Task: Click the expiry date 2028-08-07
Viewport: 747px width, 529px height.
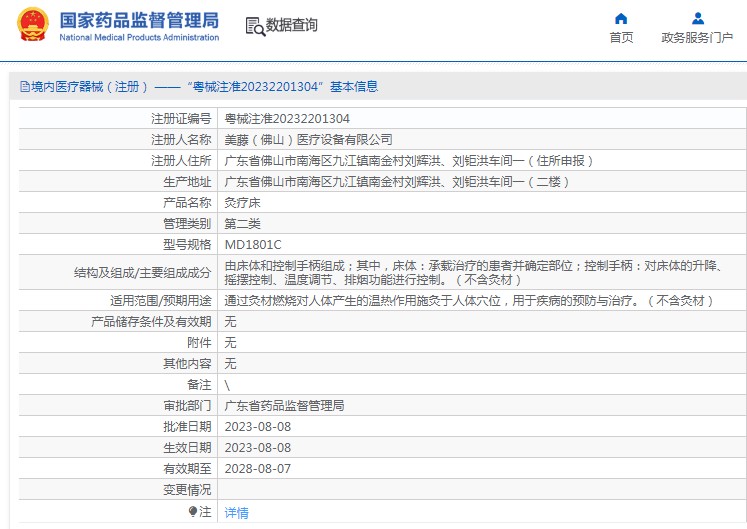Action: click(258, 468)
